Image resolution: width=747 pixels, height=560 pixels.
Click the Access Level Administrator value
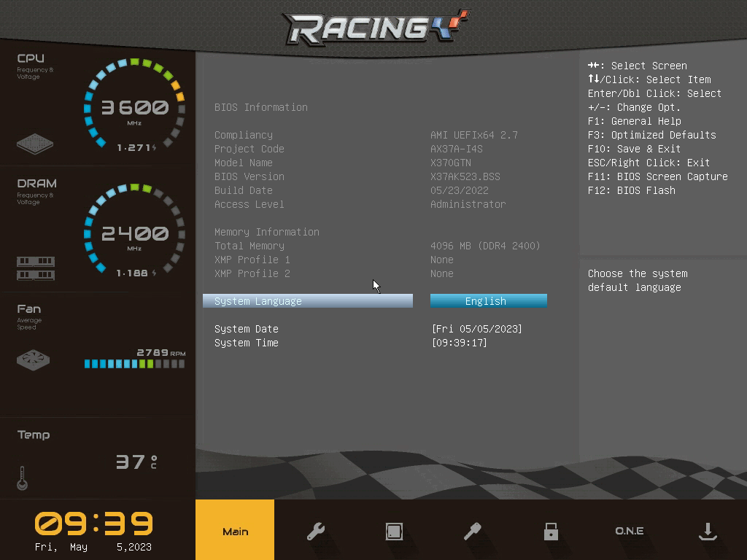(x=468, y=204)
